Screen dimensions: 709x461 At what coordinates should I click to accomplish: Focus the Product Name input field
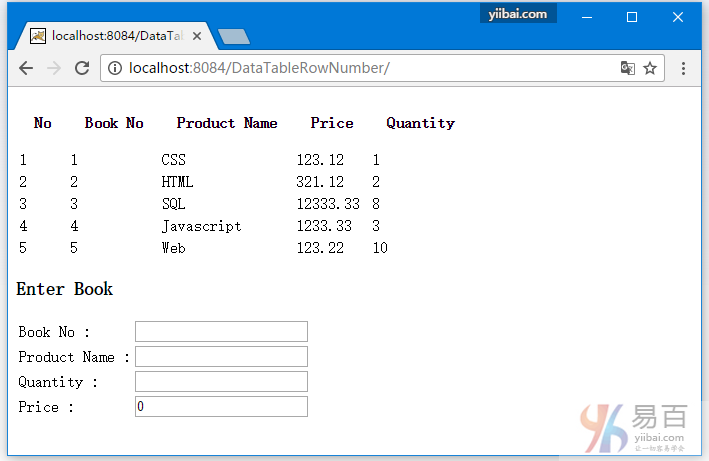(221, 357)
